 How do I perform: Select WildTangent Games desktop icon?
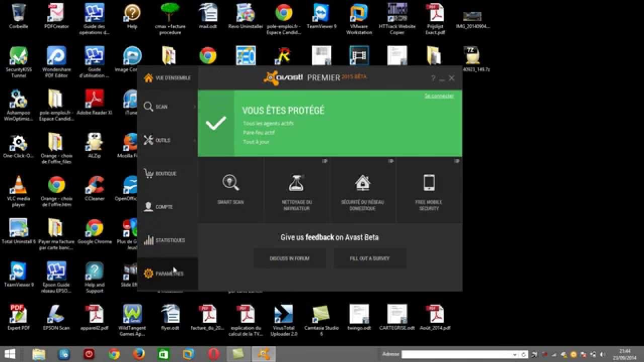pos(132,320)
